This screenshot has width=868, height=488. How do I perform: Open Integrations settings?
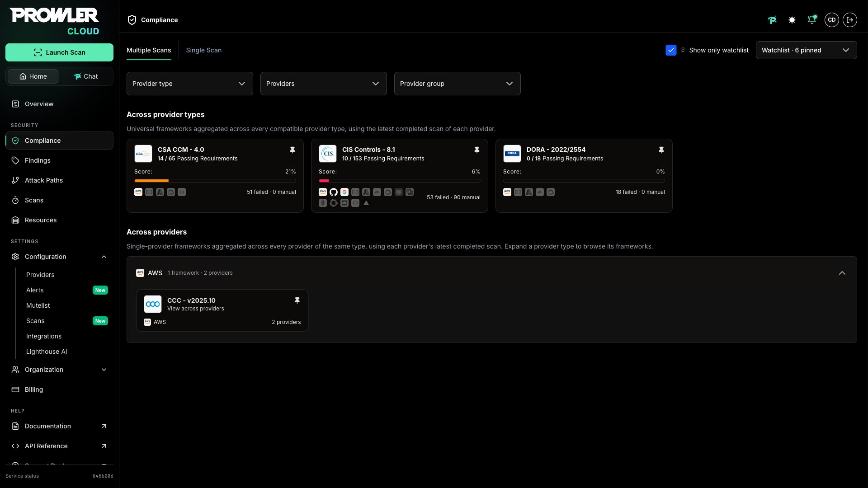click(44, 336)
